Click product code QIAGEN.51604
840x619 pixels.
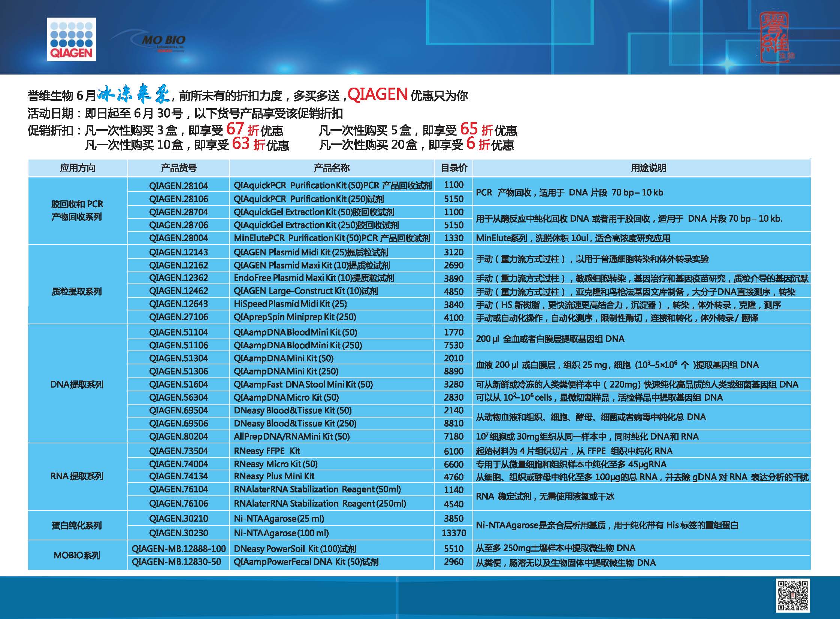coord(178,385)
